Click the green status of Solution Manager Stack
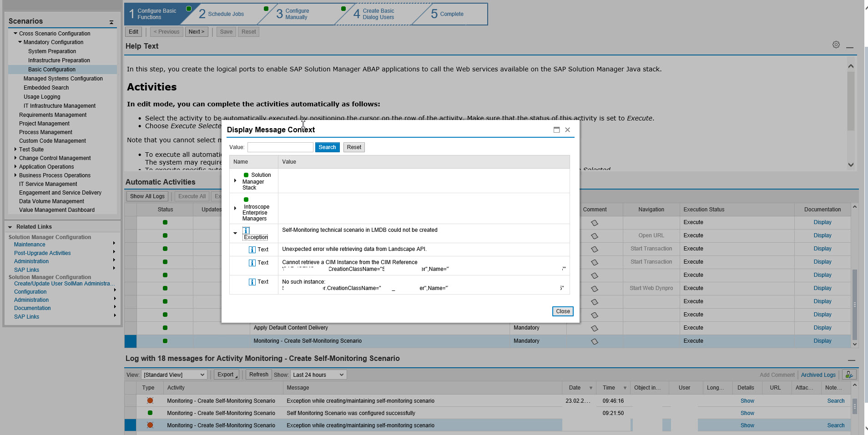 tap(246, 175)
